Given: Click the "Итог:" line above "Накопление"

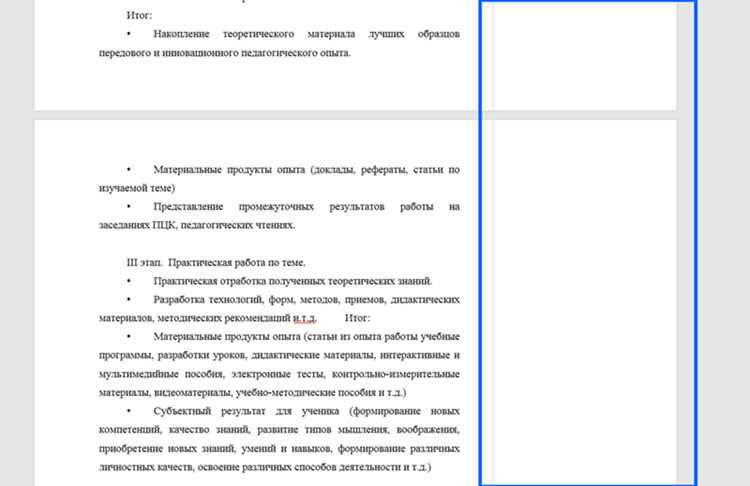Looking at the screenshot, I should [x=139, y=15].
